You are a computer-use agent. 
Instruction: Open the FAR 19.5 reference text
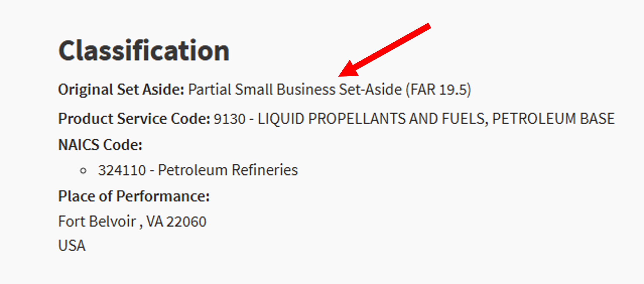pos(438,89)
